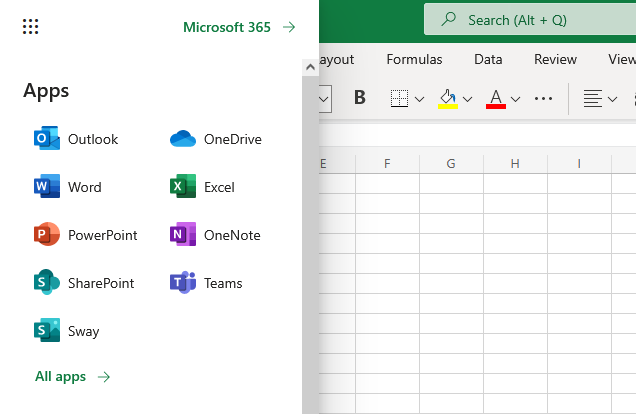Select column F header
This screenshot has width=636, height=414.
[x=387, y=164]
